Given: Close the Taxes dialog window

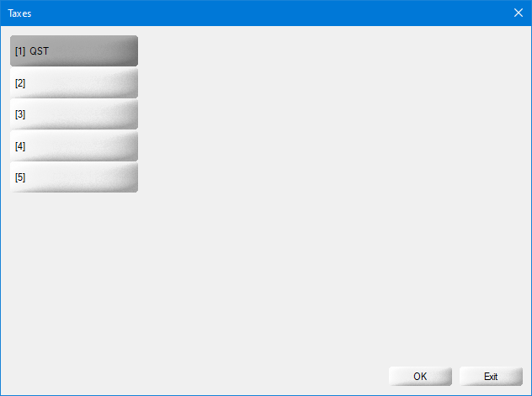Looking at the screenshot, I should (519, 13).
